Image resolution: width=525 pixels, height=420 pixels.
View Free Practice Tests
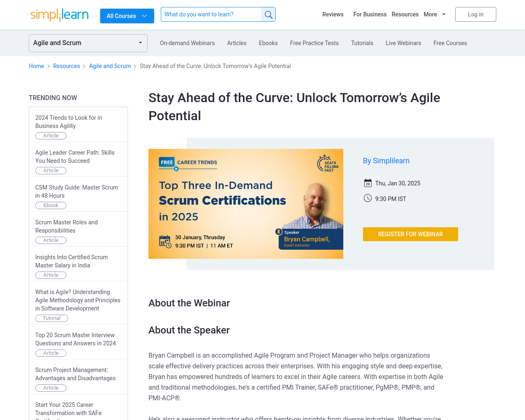[x=315, y=43]
